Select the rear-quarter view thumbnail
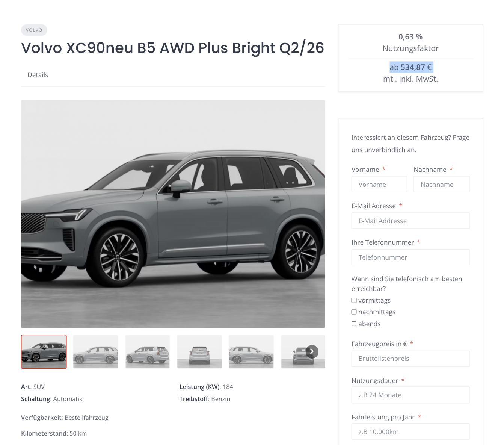 coord(148,352)
